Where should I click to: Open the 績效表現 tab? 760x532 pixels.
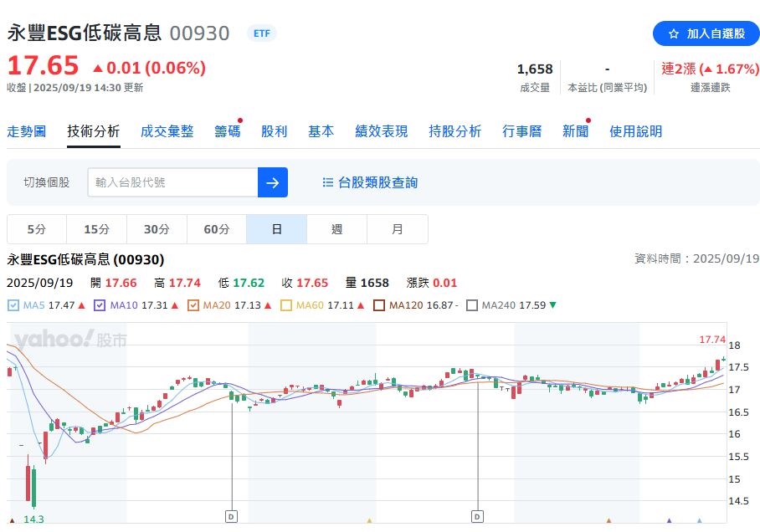(381, 131)
